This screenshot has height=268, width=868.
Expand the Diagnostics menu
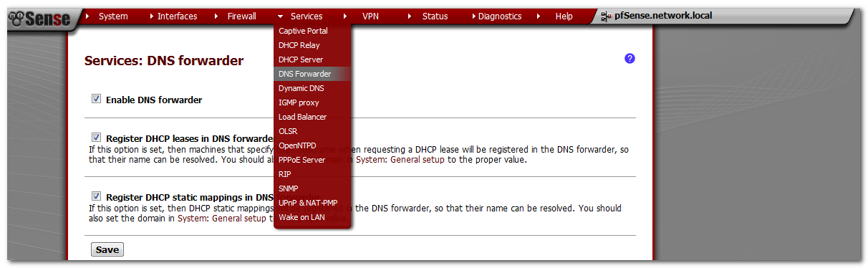[500, 16]
